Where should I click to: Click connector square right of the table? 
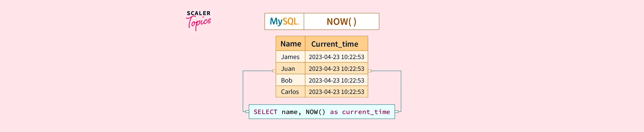(x=370, y=71)
